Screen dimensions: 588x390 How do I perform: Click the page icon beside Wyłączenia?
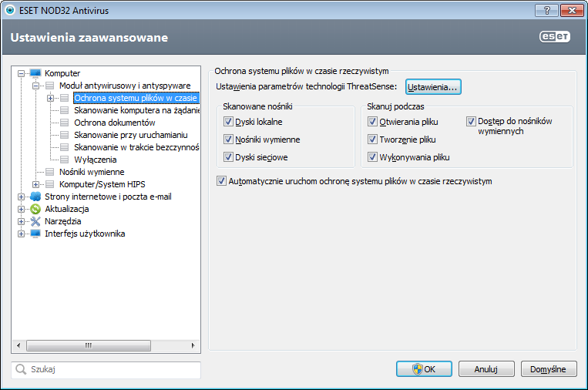click(65, 160)
